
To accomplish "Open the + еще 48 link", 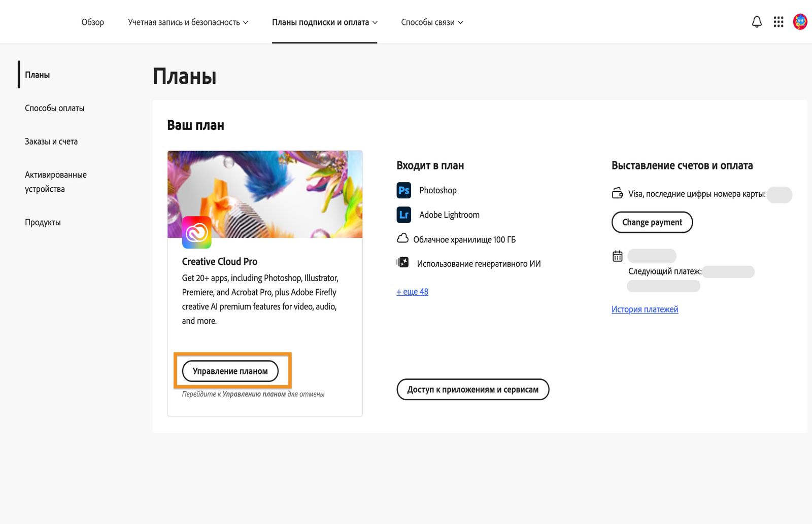I will [x=413, y=292].
